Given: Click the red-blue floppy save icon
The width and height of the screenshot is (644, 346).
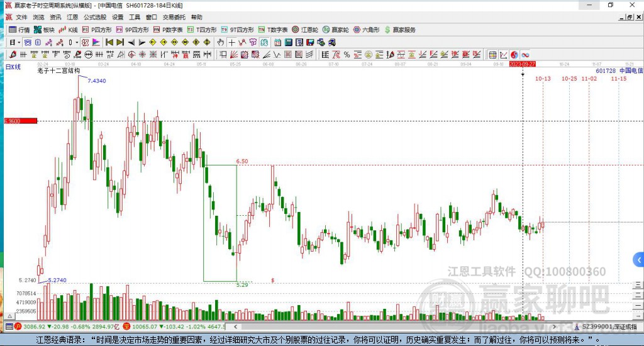Looking at the screenshot, I should tap(310, 42).
